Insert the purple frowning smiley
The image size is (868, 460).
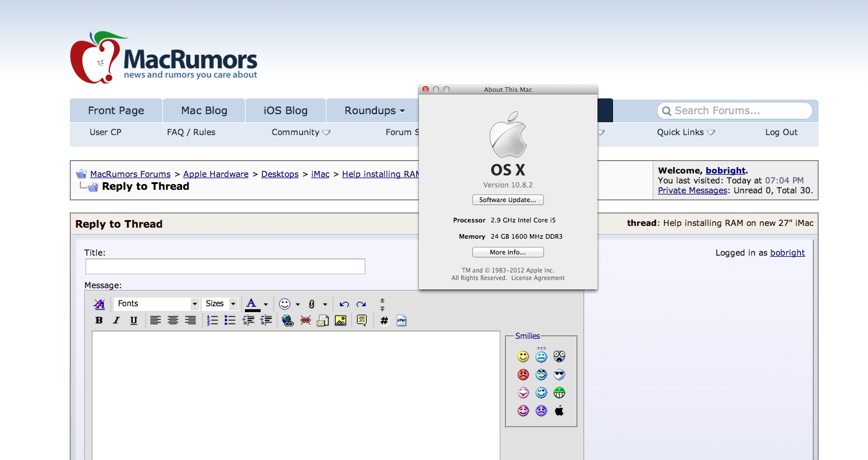[541, 411]
